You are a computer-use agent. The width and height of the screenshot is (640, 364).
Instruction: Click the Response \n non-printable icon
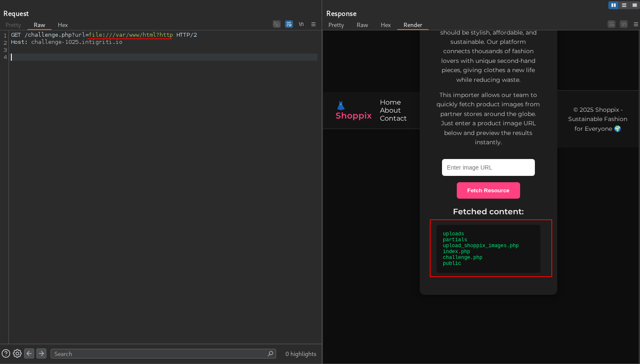tap(624, 24)
